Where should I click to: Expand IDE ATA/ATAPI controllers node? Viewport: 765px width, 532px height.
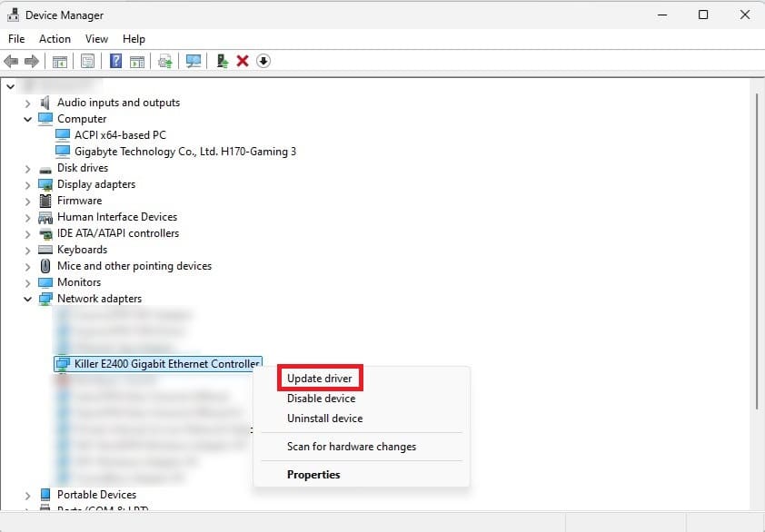point(28,234)
